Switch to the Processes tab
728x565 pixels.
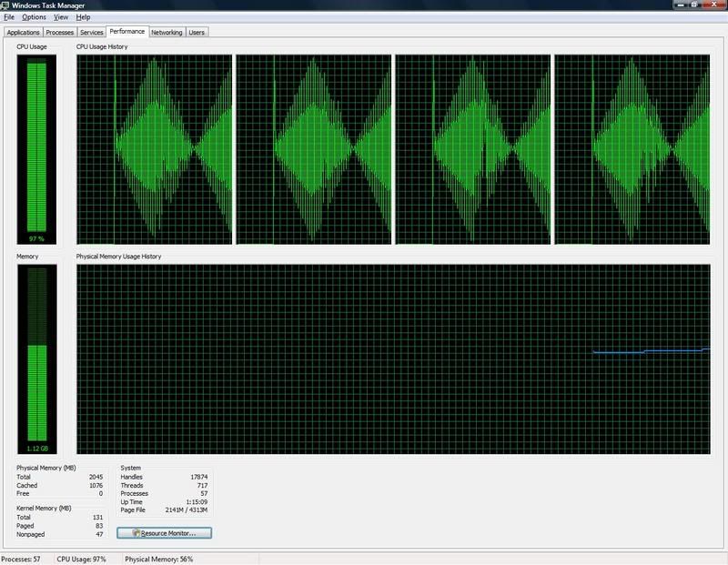click(x=60, y=33)
